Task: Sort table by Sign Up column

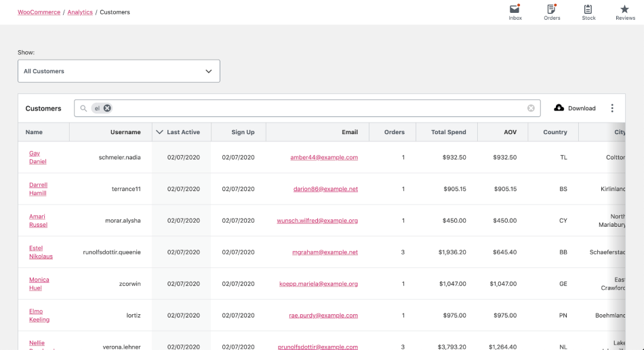Action: [243, 132]
